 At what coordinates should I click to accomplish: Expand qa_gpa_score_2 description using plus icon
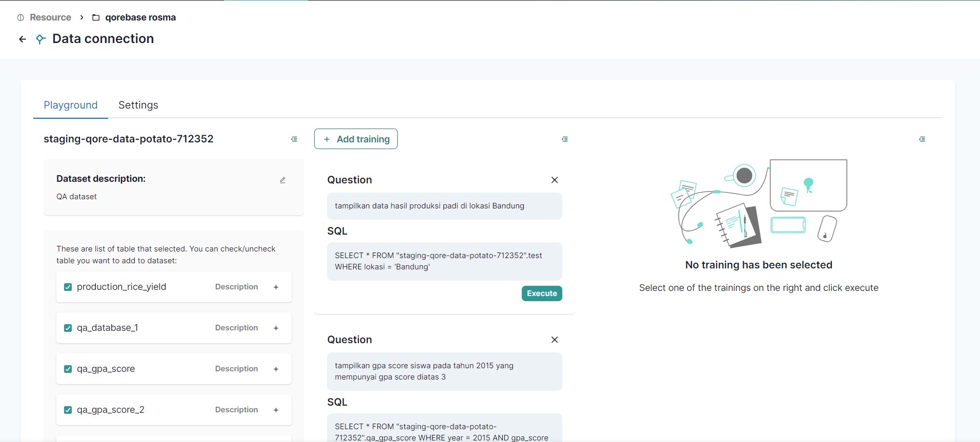[x=276, y=410]
